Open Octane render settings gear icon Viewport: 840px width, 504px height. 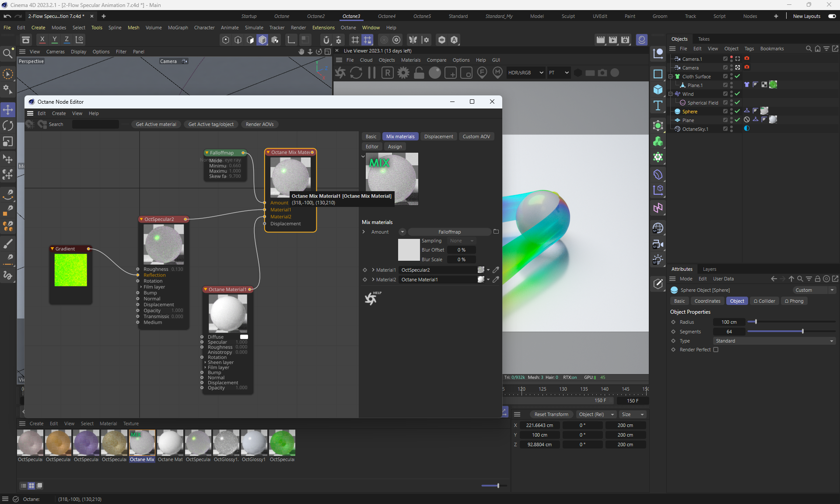[403, 73]
